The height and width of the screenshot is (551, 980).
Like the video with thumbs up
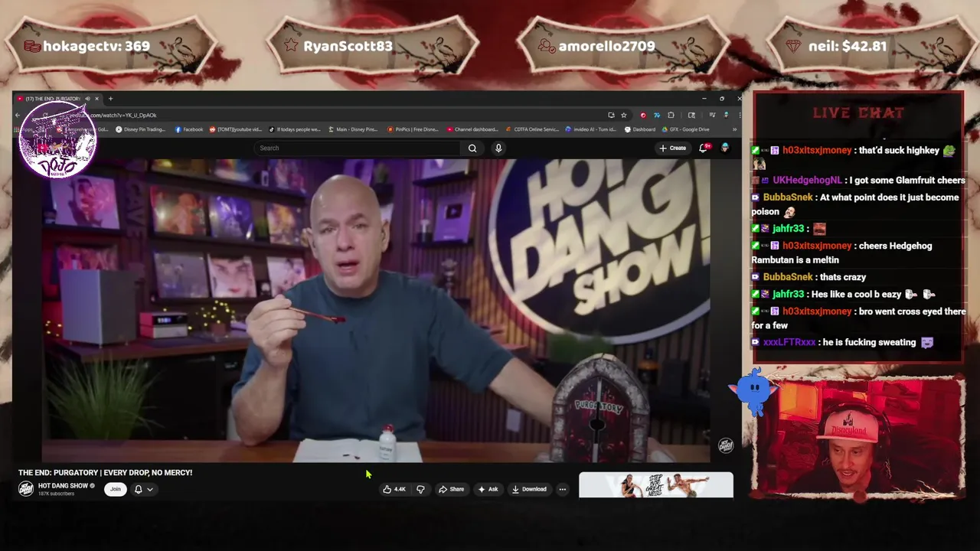pos(395,489)
